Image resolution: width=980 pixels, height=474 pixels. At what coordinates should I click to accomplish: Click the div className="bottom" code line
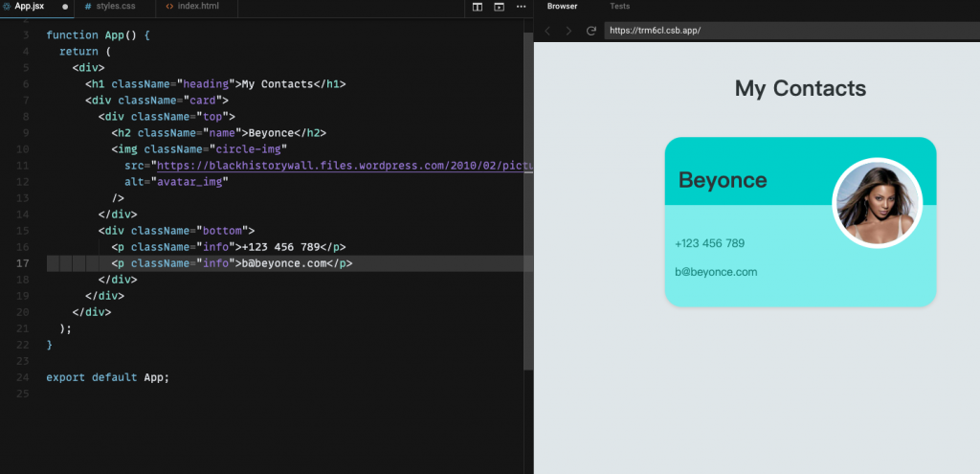176,231
